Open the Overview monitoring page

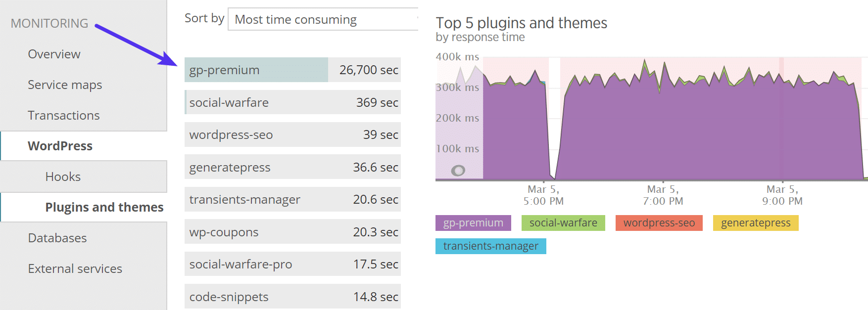point(54,54)
